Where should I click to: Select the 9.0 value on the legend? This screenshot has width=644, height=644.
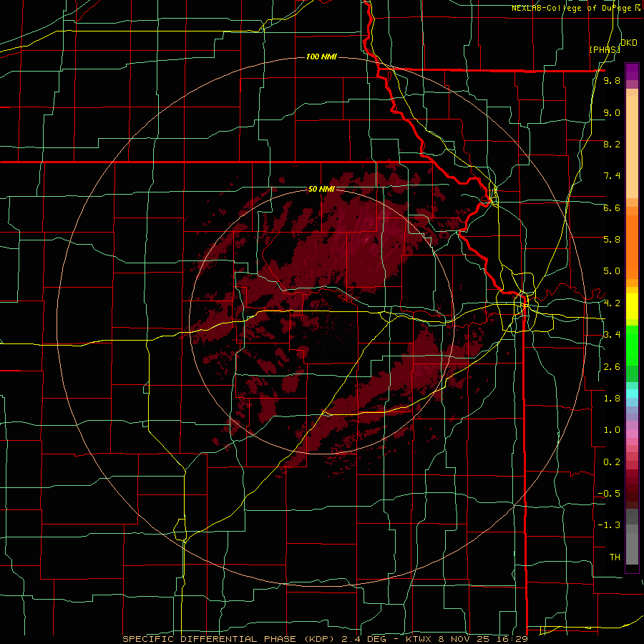(x=612, y=112)
